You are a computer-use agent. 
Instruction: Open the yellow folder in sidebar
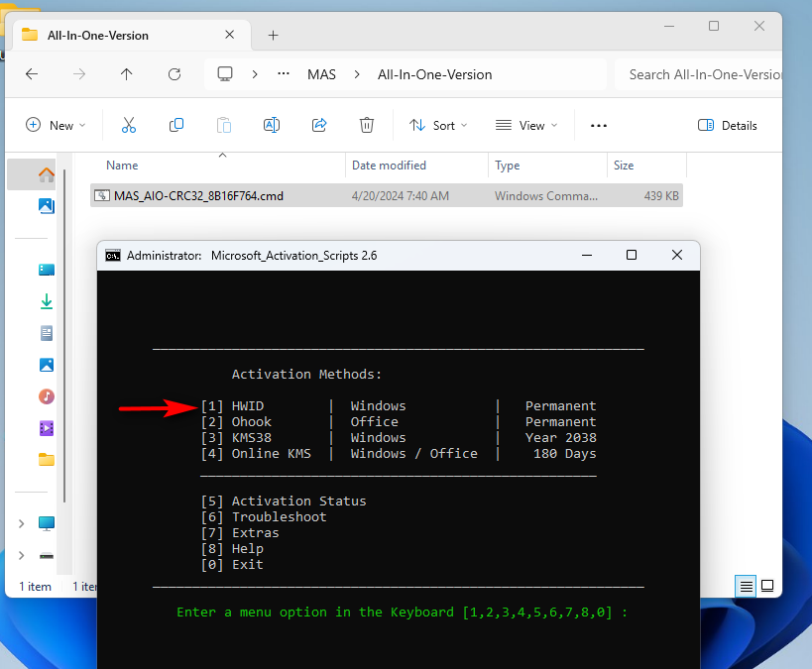click(46, 460)
